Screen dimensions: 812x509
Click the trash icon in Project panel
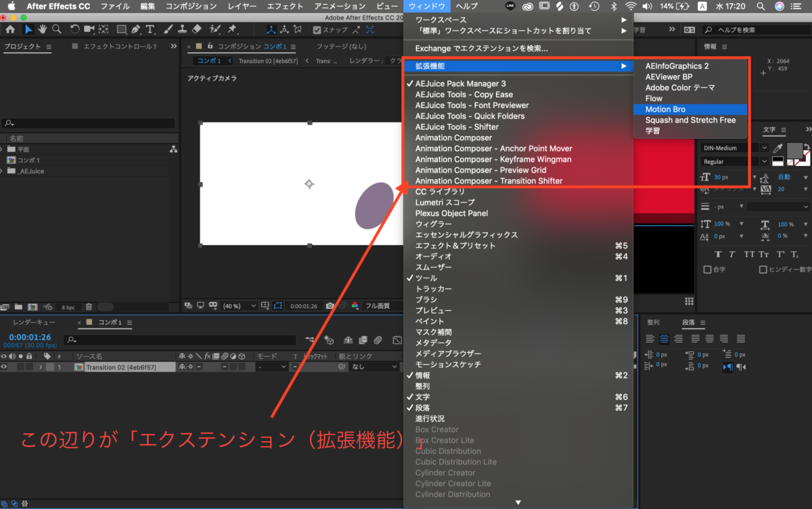89,307
